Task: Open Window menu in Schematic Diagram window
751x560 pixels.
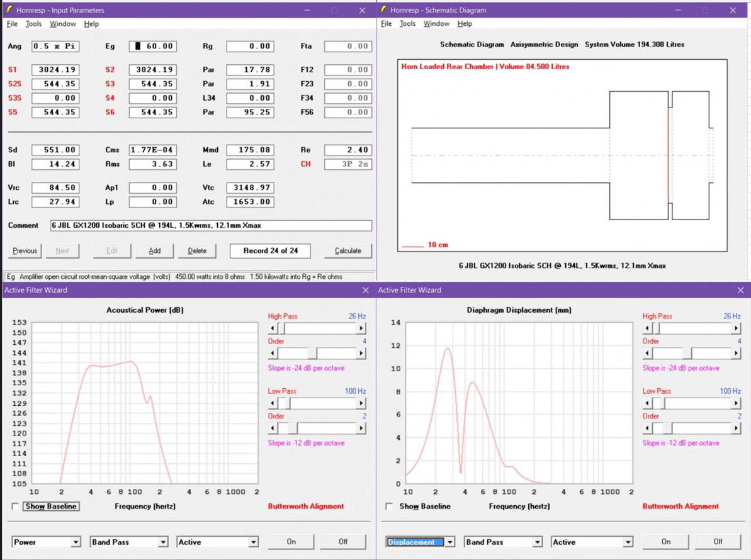Action: pyautogui.click(x=436, y=23)
